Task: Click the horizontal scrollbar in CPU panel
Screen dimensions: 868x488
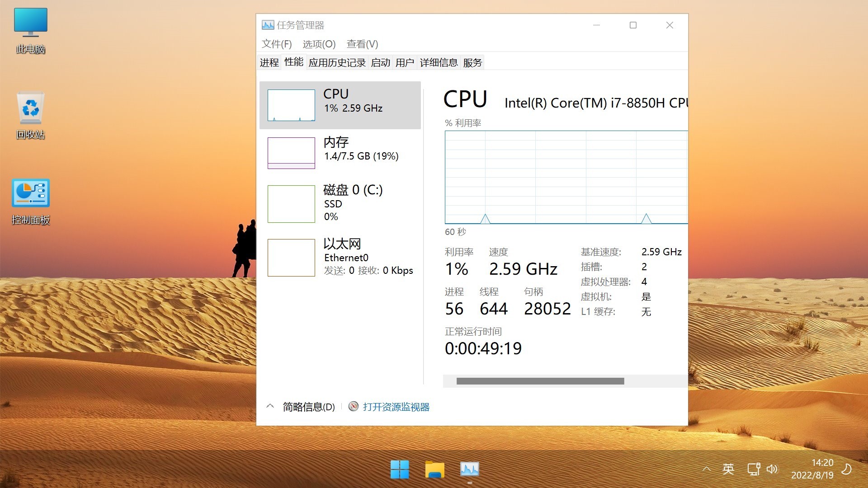Action: click(540, 381)
